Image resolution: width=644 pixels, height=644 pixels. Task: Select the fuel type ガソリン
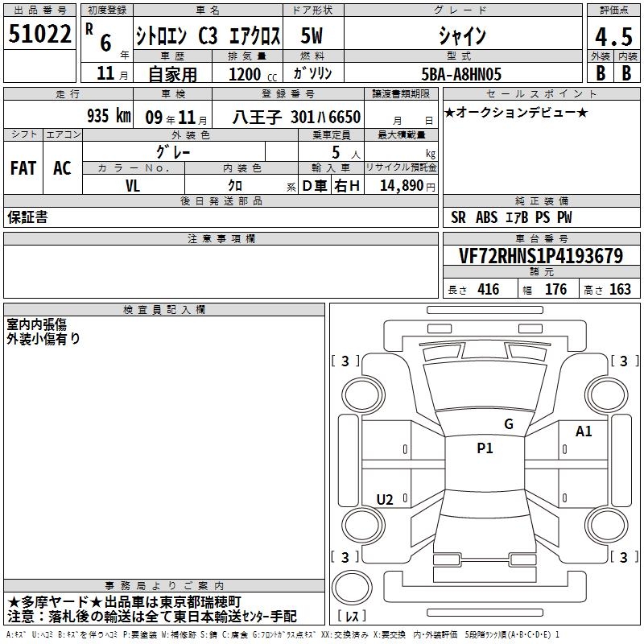coord(312,73)
